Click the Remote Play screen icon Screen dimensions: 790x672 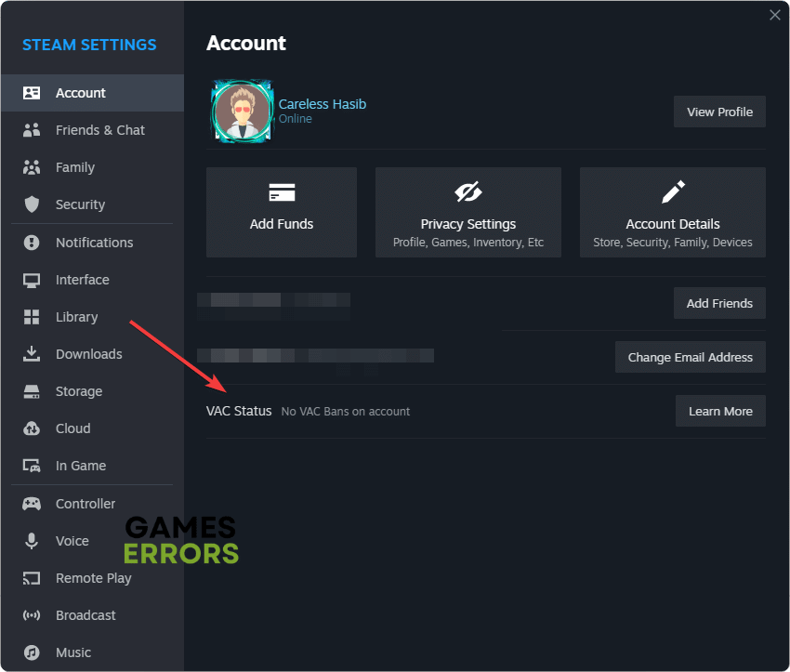pos(32,578)
